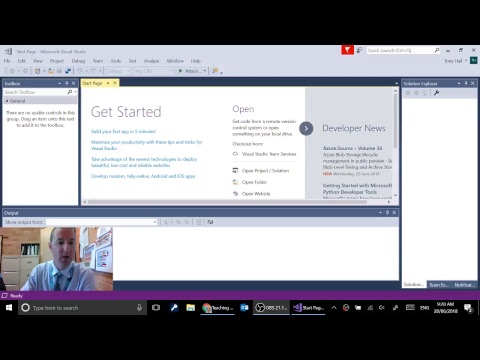Screen dimensions: 480x360
Task: Click the Redo toolbar icon
Action: (93, 71)
